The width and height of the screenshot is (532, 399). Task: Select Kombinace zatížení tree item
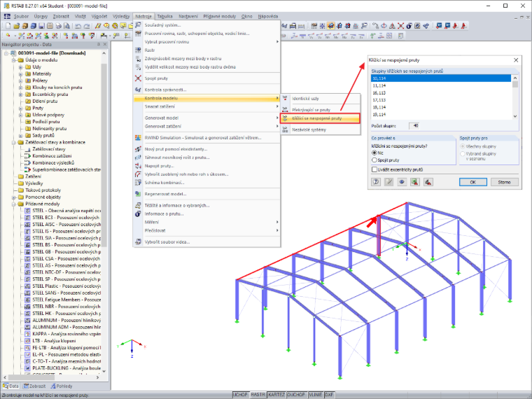pos(52,156)
